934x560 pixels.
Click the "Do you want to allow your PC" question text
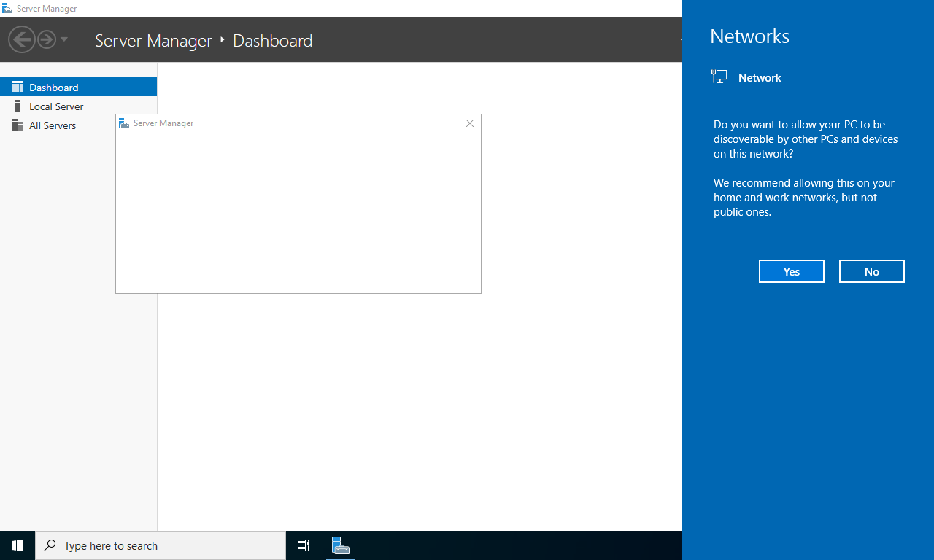click(806, 139)
